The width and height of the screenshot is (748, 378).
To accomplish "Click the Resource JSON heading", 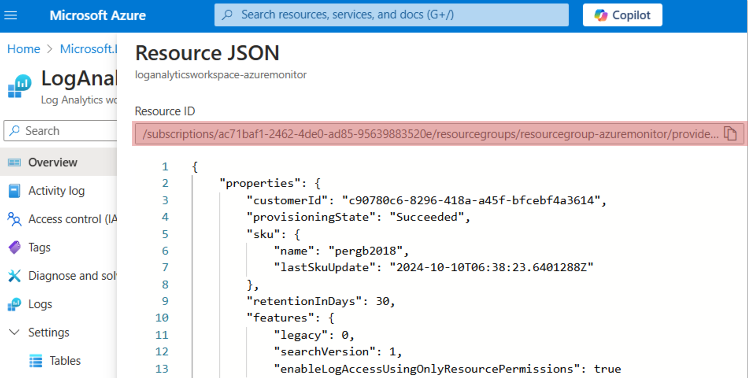I will pyautogui.click(x=207, y=52).
